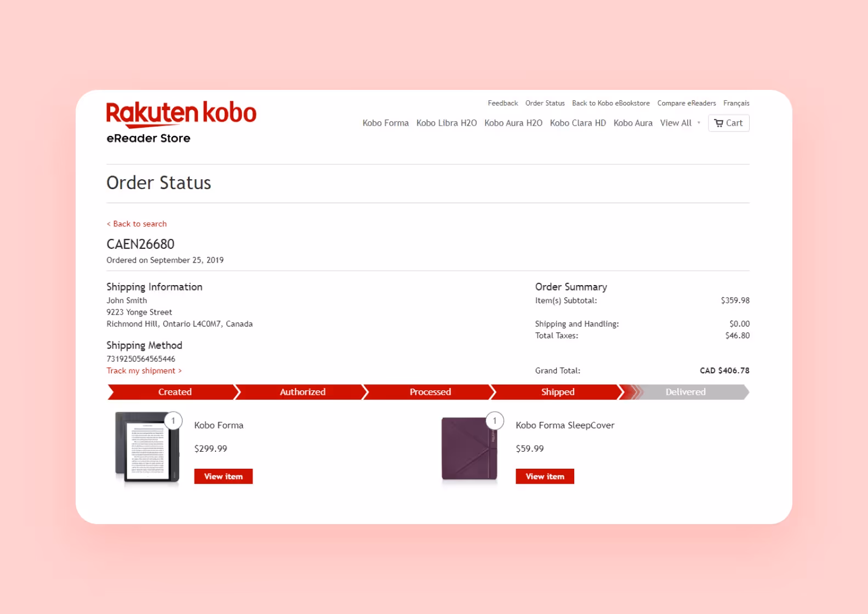The width and height of the screenshot is (868, 614).
Task: Click the Shipped progress step
Action: click(x=558, y=392)
